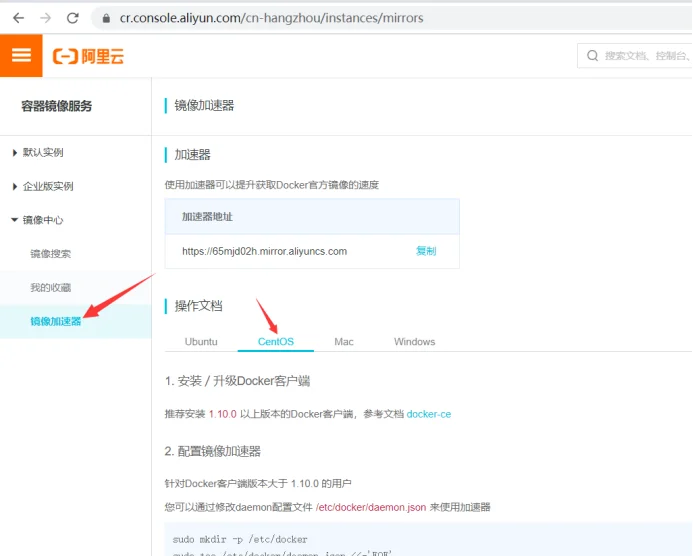
Task: Switch to the Mac tab
Action: pyautogui.click(x=344, y=342)
